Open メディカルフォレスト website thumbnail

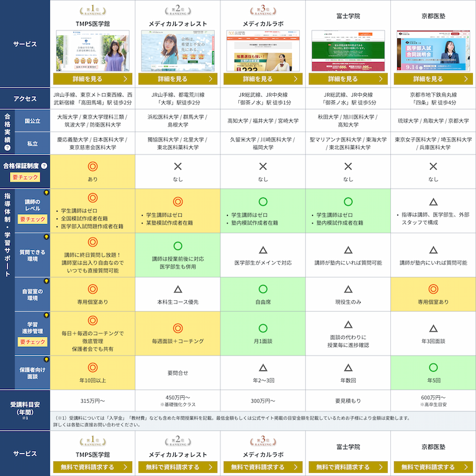coord(177,53)
